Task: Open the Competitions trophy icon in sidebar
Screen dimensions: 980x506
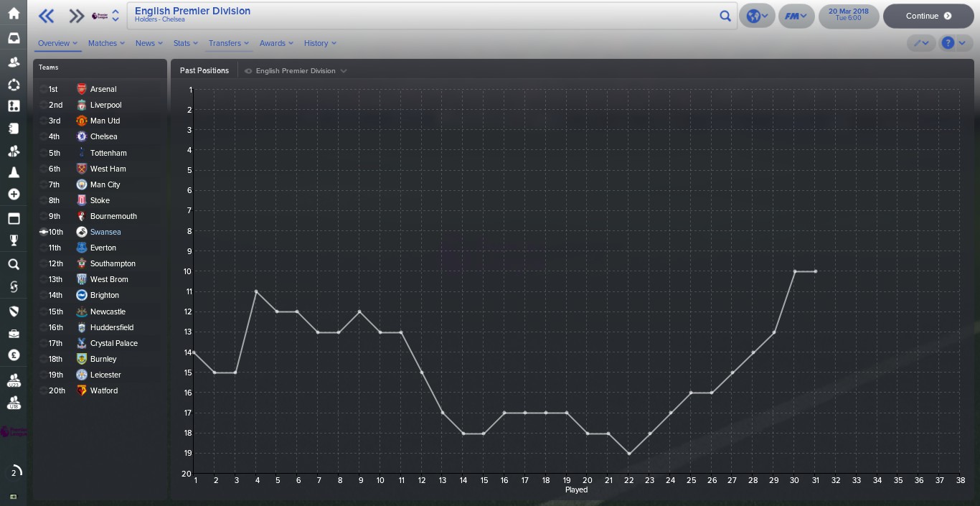Action: point(14,240)
